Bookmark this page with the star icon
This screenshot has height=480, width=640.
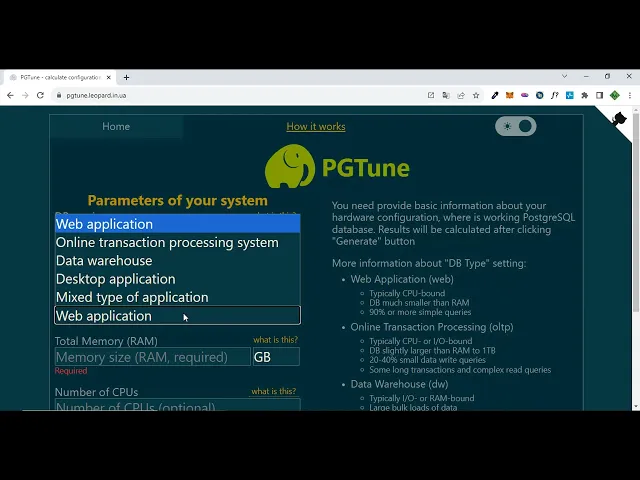[x=476, y=95]
